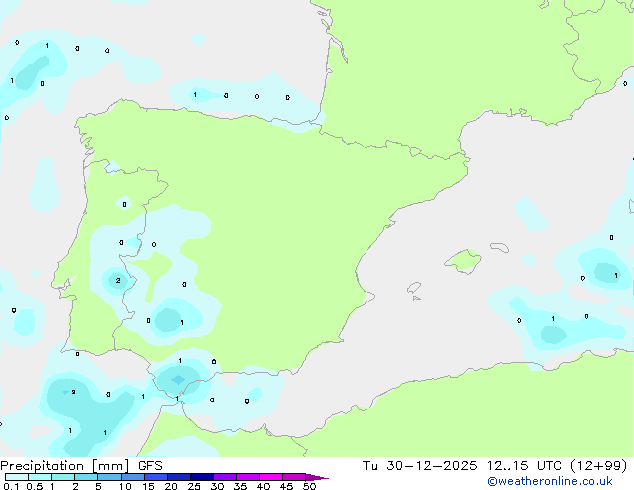This screenshot has width=634, height=490.
Task: Click the 'Precipitation [mm]' title text
Action: (65, 466)
